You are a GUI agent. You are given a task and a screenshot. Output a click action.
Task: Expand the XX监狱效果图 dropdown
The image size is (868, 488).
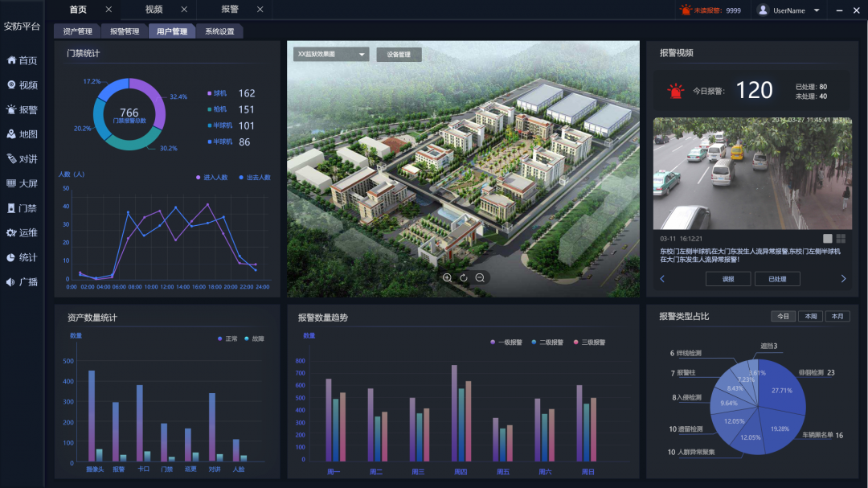click(x=330, y=55)
